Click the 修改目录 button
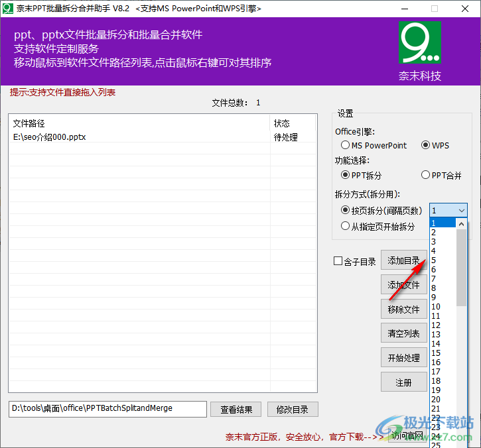481x448 pixels. (x=293, y=410)
